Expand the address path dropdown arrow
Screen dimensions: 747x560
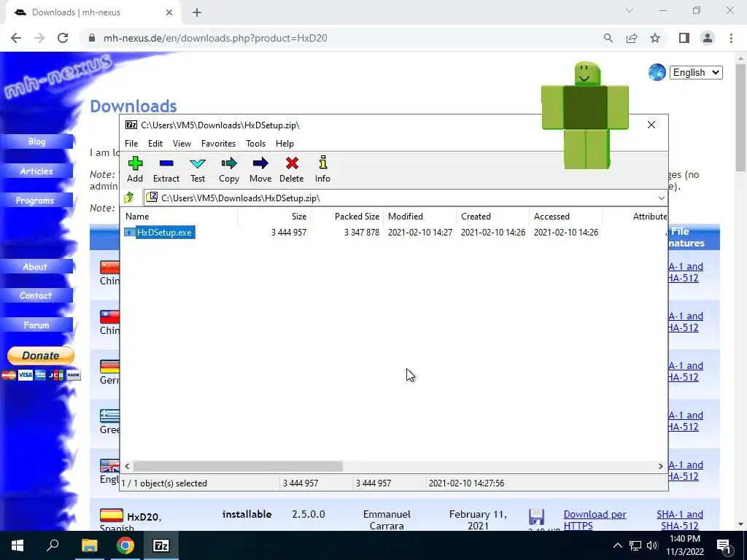661,198
